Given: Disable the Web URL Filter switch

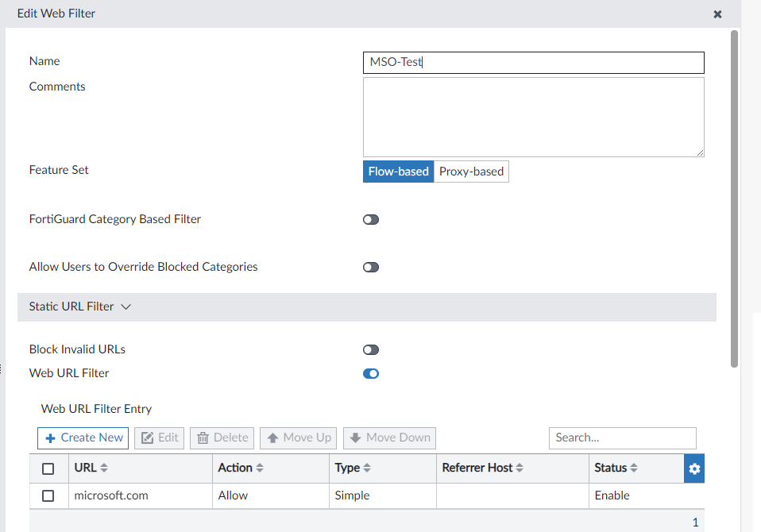Looking at the screenshot, I should [x=371, y=373].
